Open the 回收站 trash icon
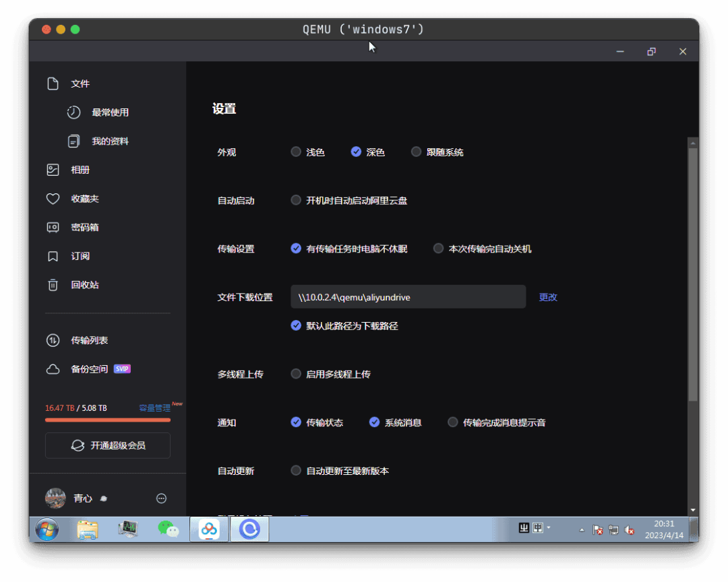The width and height of the screenshot is (728, 582). 53,285
